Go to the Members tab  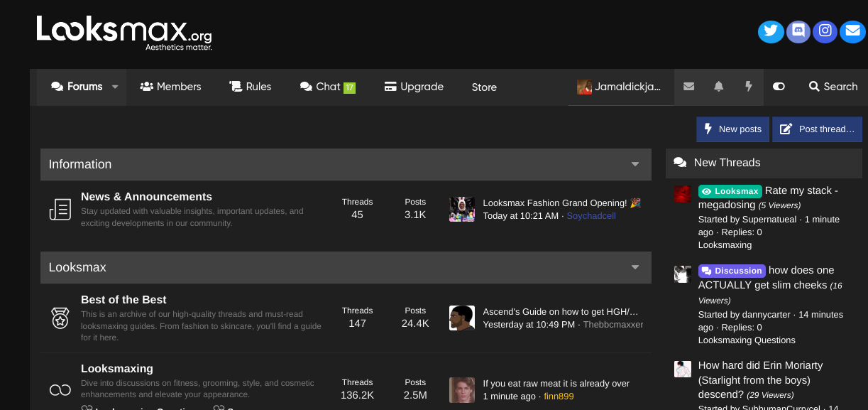tap(170, 87)
